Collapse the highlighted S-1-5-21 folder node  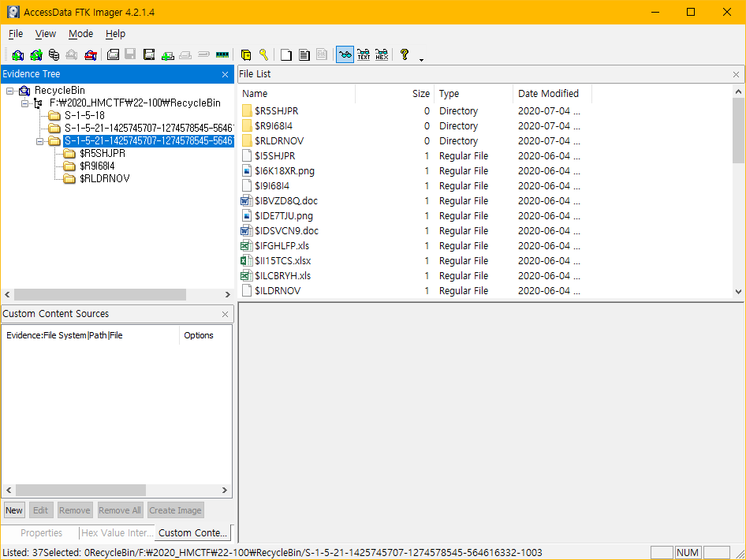tap(40, 141)
